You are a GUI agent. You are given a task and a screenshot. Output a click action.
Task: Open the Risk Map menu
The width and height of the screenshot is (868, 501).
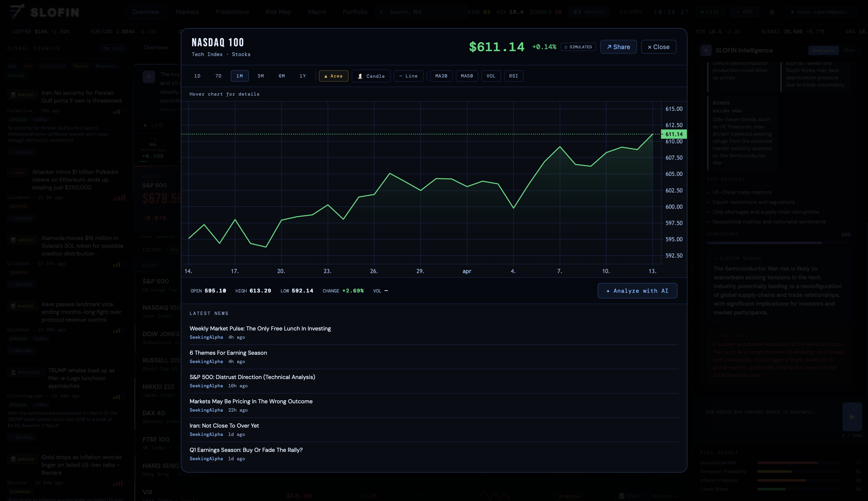pyautogui.click(x=278, y=12)
